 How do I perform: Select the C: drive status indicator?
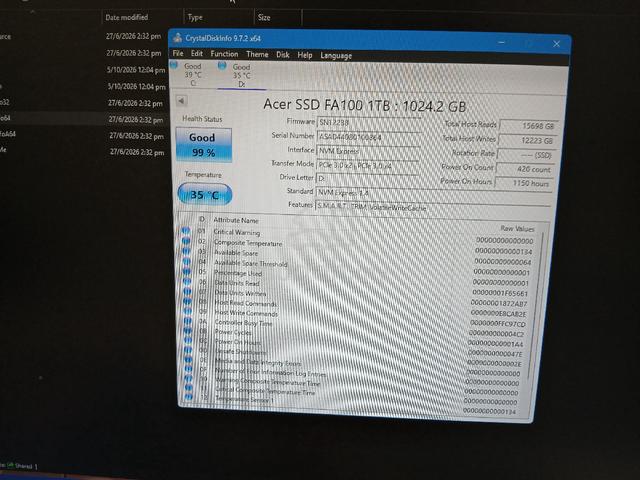(188, 74)
